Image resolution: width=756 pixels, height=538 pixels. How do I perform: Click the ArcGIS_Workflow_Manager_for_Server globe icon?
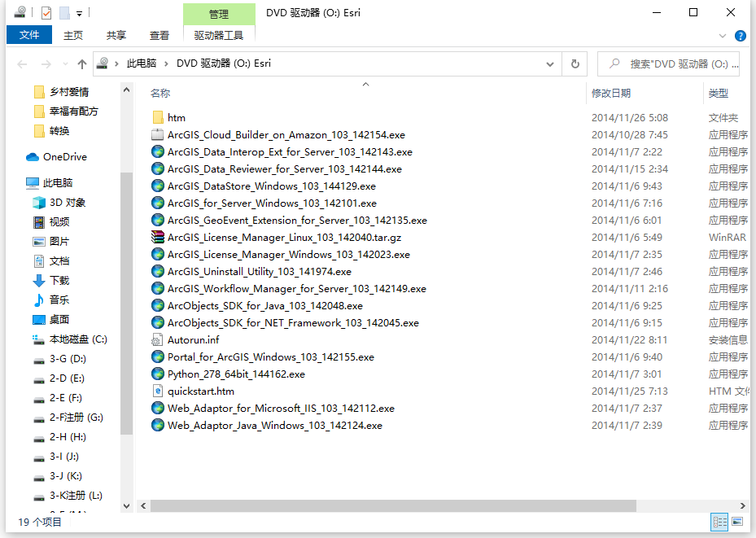[x=158, y=289]
